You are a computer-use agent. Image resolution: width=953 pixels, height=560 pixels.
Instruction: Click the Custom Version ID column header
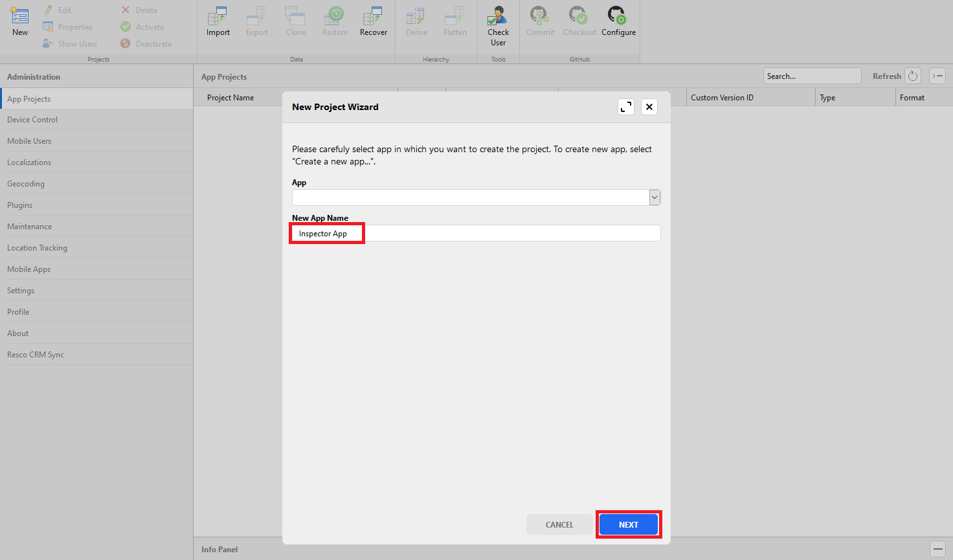pos(722,98)
